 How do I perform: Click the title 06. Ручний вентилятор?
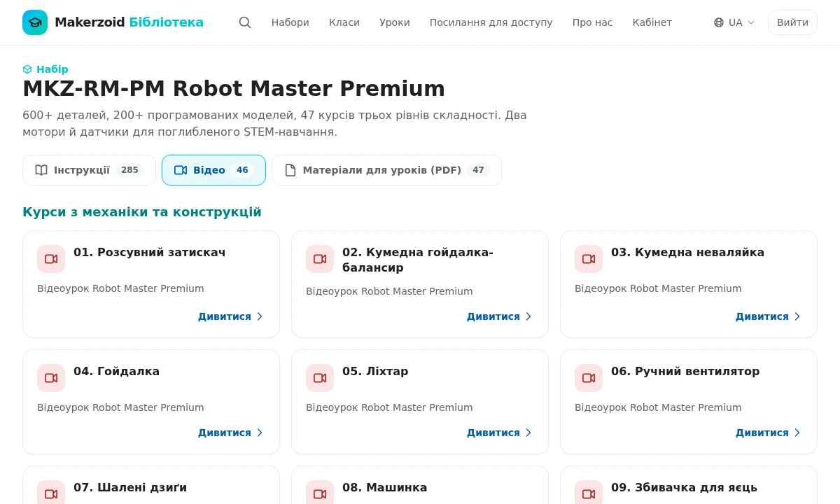point(685,371)
